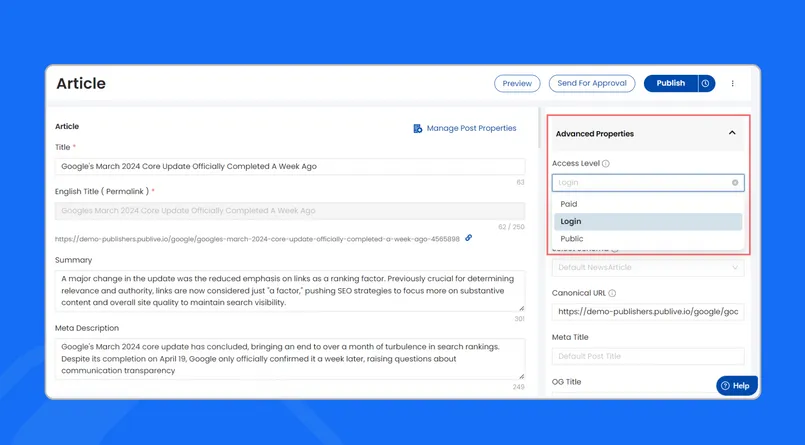
Task: Click the Meta Title input field
Action: tap(648, 357)
